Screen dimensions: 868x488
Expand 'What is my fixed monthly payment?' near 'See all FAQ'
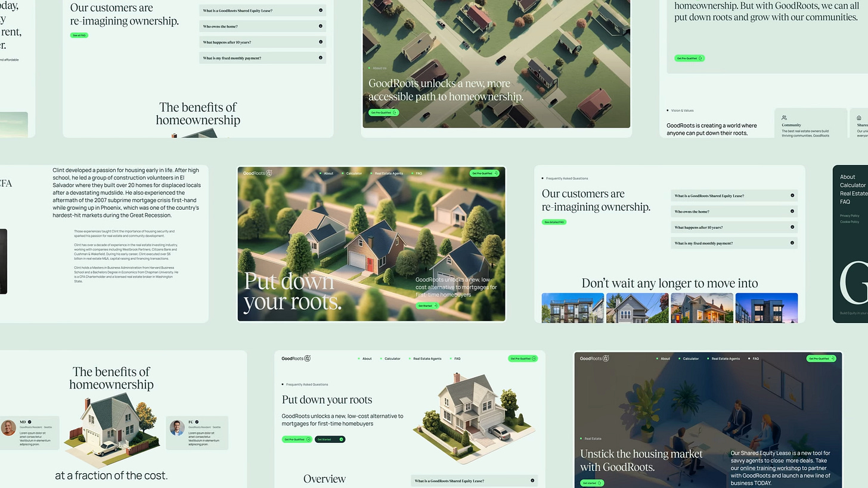[x=262, y=58]
